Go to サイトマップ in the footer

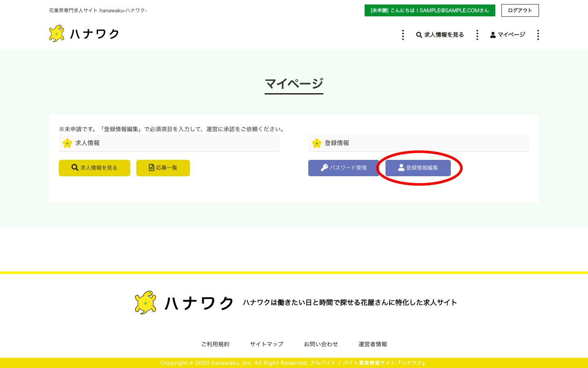(267, 344)
